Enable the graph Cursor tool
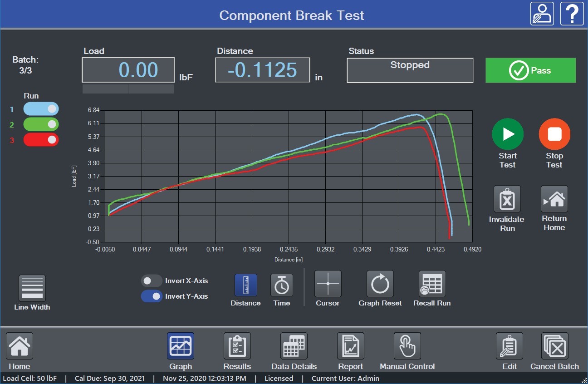This screenshot has width=588, height=384. [328, 284]
